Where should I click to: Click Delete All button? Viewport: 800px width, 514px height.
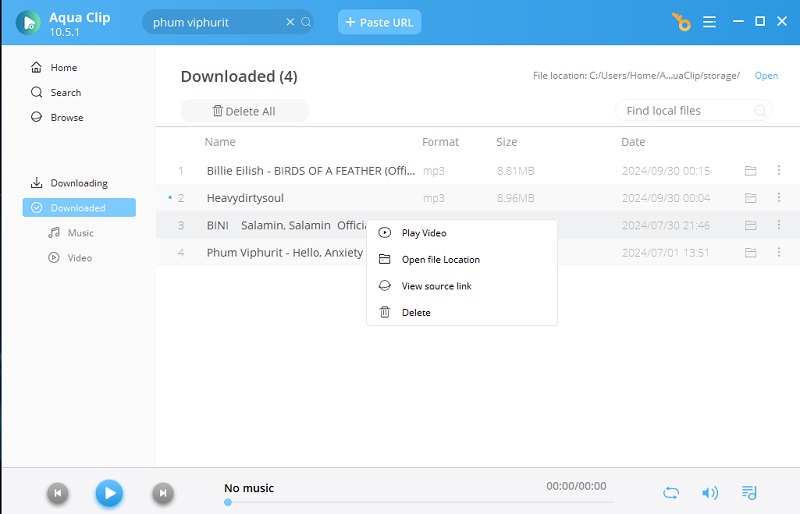pos(244,111)
